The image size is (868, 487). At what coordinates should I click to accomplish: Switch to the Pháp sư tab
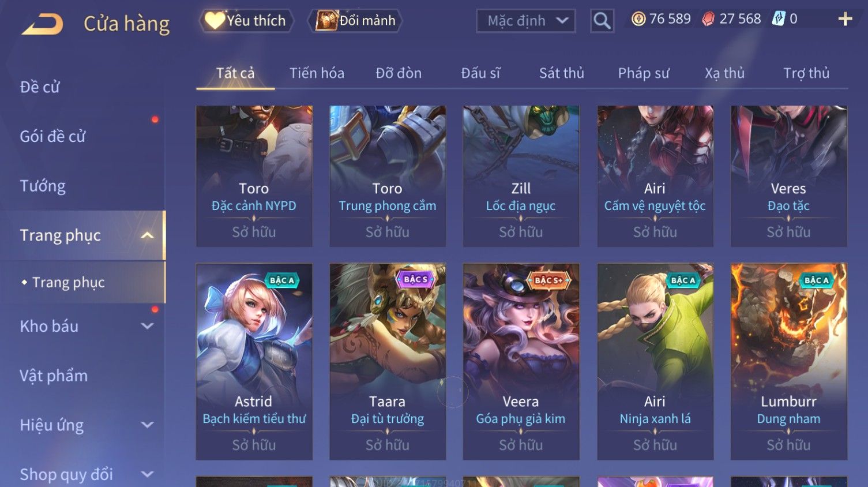point(644,73)
